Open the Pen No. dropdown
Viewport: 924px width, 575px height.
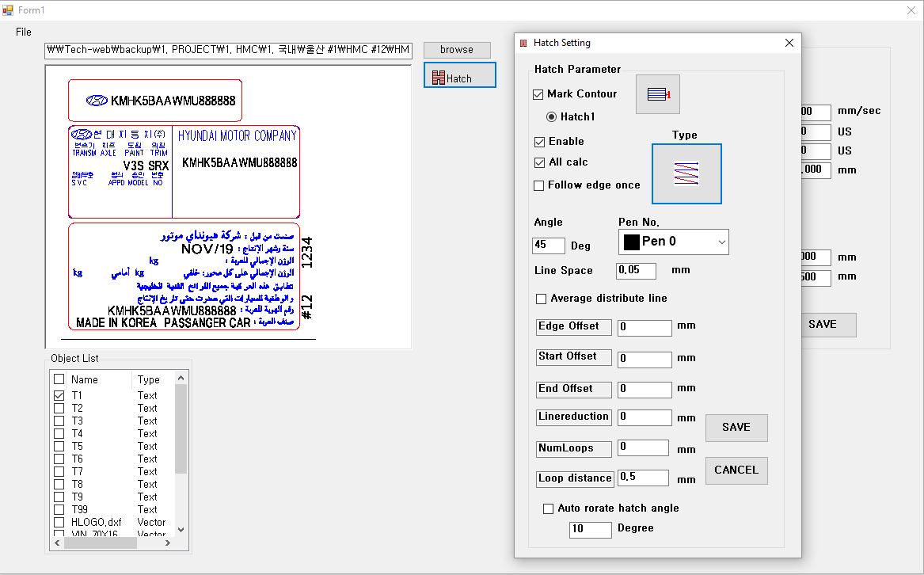click(x=720, y=242)
